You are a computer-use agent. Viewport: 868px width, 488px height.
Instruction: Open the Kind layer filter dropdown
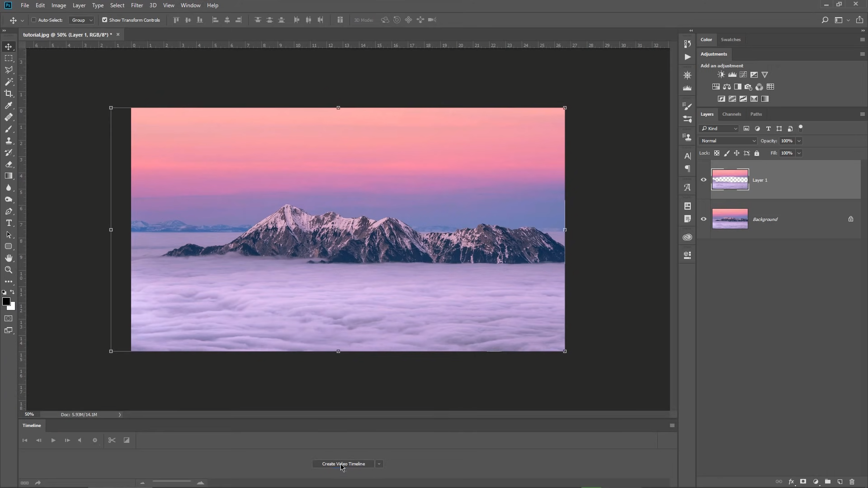click(718, 128)
